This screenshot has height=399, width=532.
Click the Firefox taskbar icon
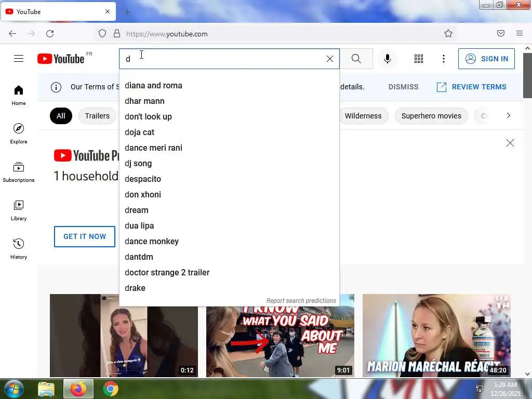[x=78, y=389]
